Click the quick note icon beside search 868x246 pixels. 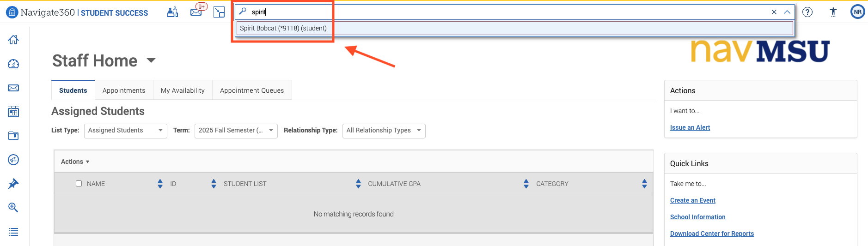pos(219,12)
